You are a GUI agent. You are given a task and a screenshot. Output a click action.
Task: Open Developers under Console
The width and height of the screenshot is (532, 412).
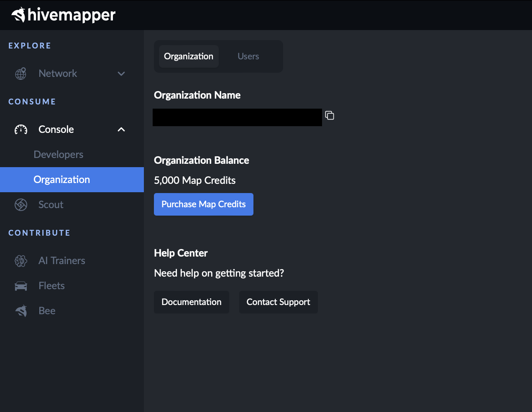click(x=59, y=155)
